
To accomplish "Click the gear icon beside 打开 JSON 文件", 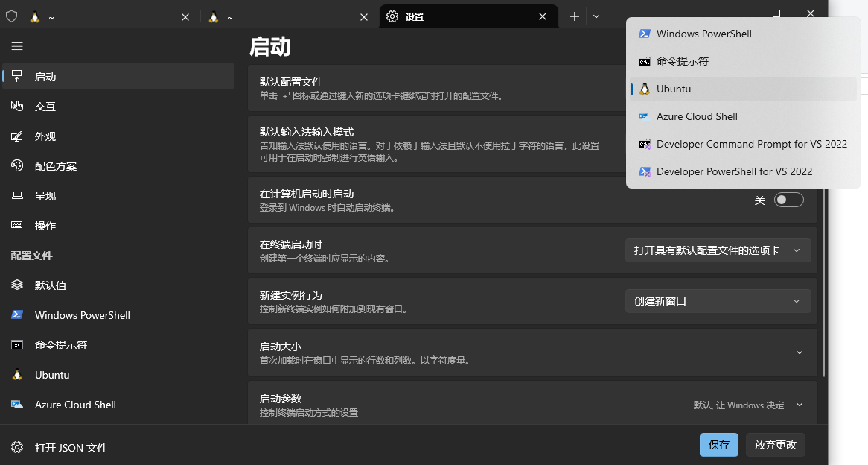I will [x=17, y=447].
